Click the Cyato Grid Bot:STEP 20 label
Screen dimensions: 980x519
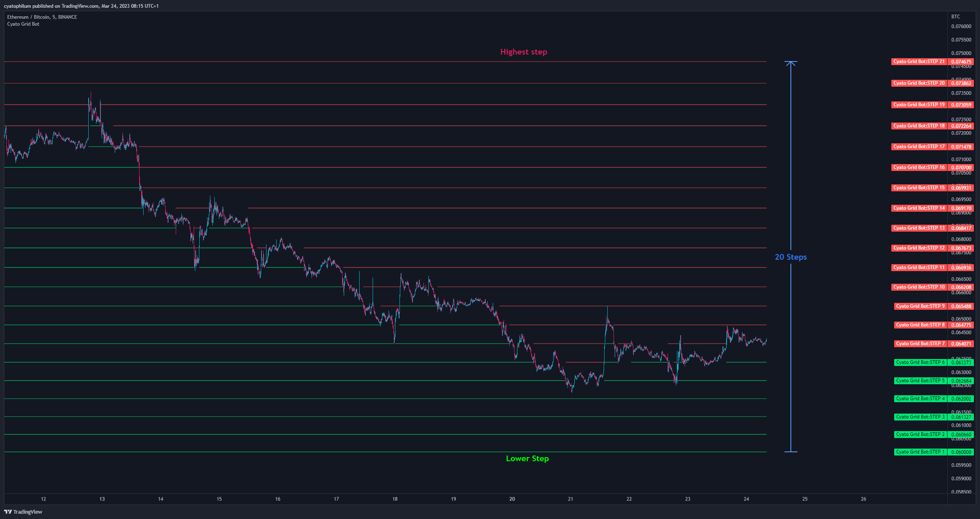(919, 83)
